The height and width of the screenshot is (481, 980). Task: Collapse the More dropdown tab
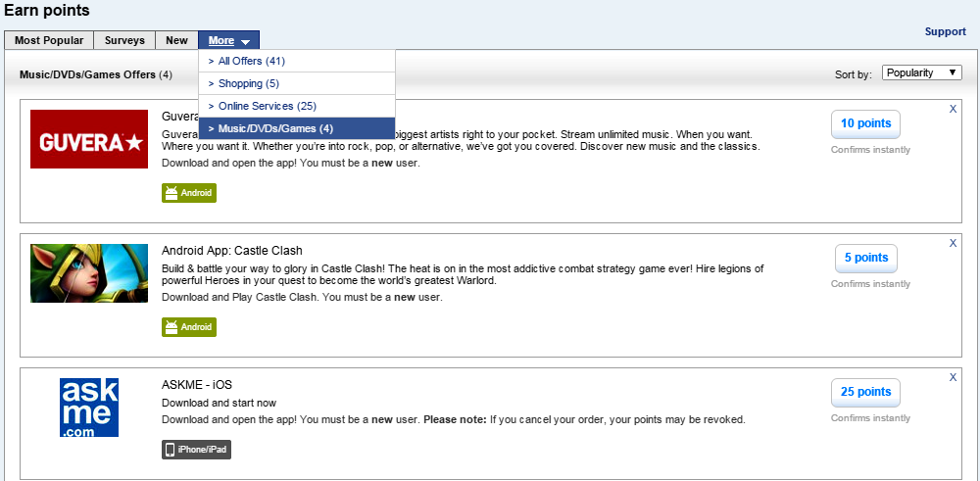click(x=228, y=40)
